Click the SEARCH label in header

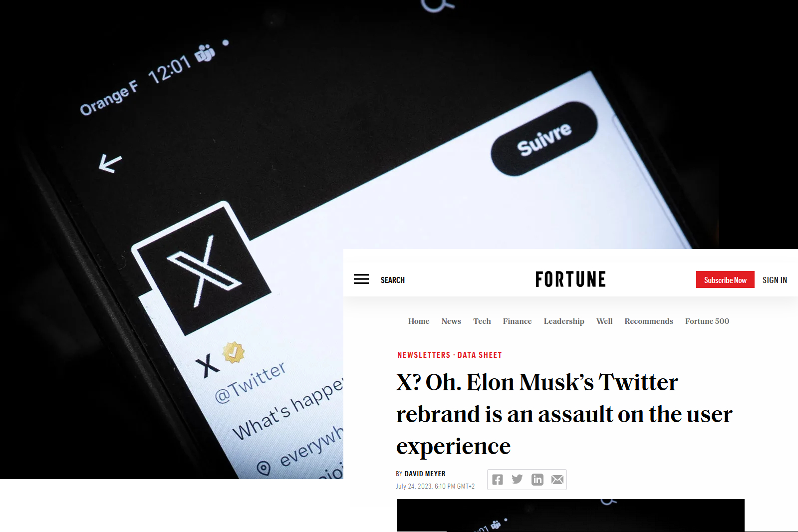pos(393,280)
